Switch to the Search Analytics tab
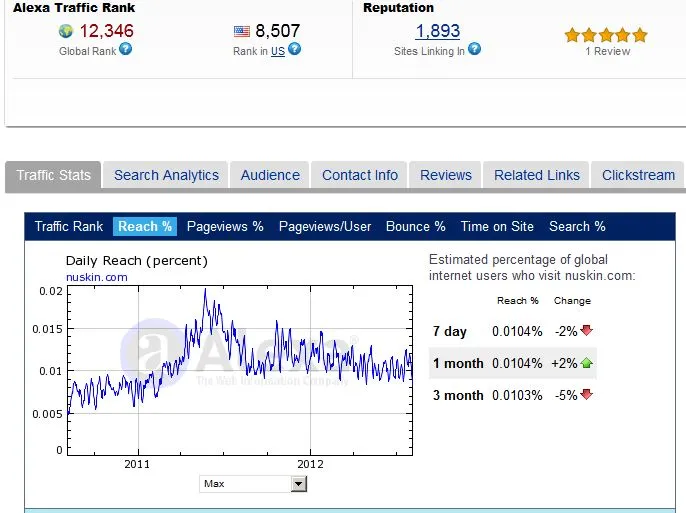Screen dimensions: 686x513 [x=166, y=175]
